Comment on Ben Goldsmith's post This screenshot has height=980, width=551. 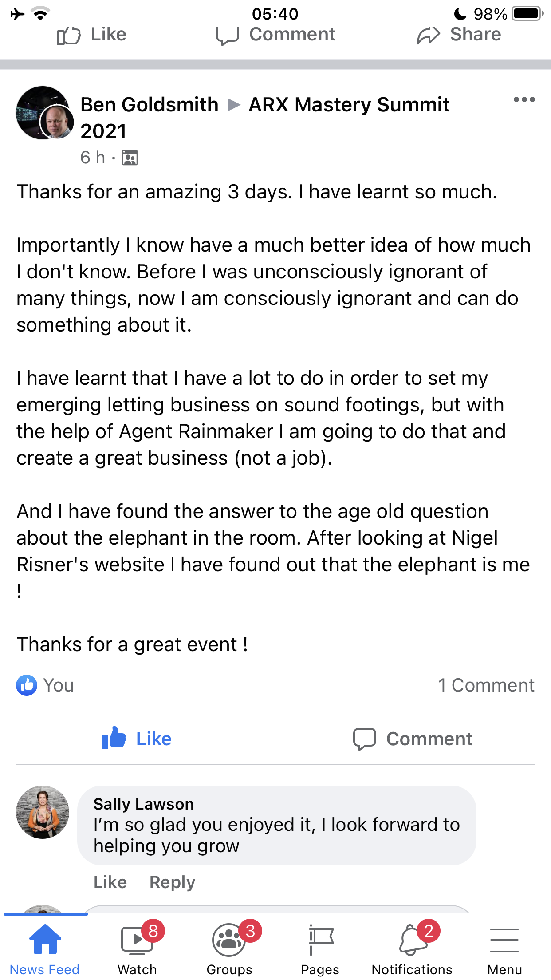(x=413, y=739)
